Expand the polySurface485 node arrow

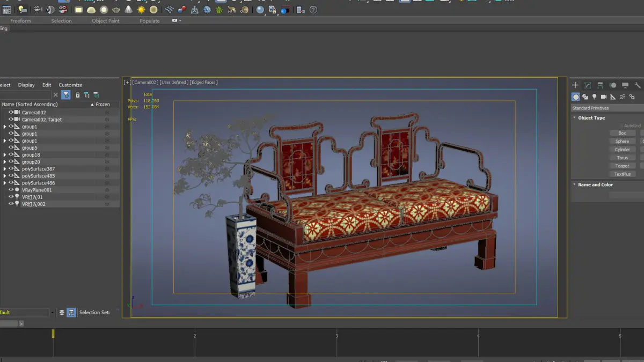[5, 176]
